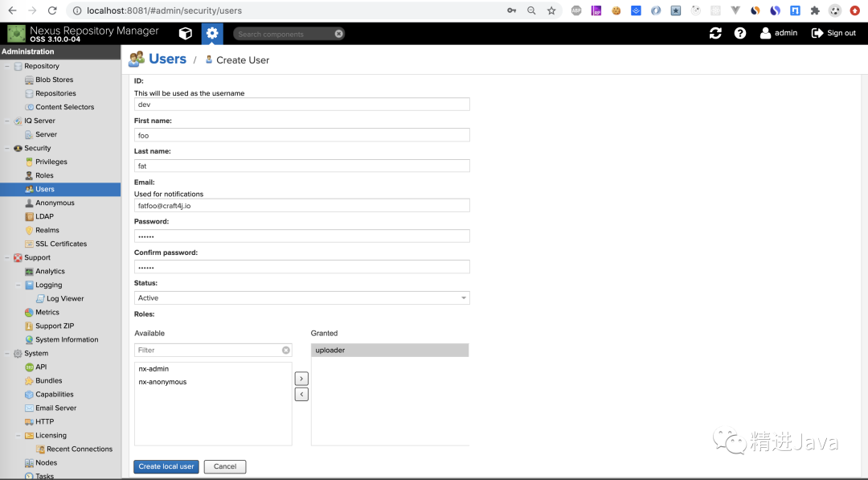Open Capabilities page
Screen dimensions: 868x480
(x=55, y=394)
